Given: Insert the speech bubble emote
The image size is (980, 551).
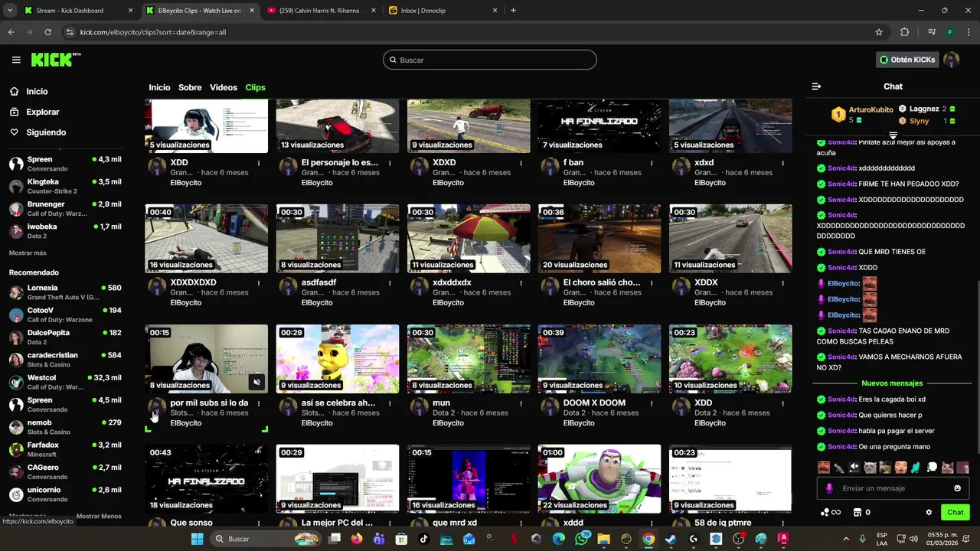Looking at the screenshot, I should 932,468.
